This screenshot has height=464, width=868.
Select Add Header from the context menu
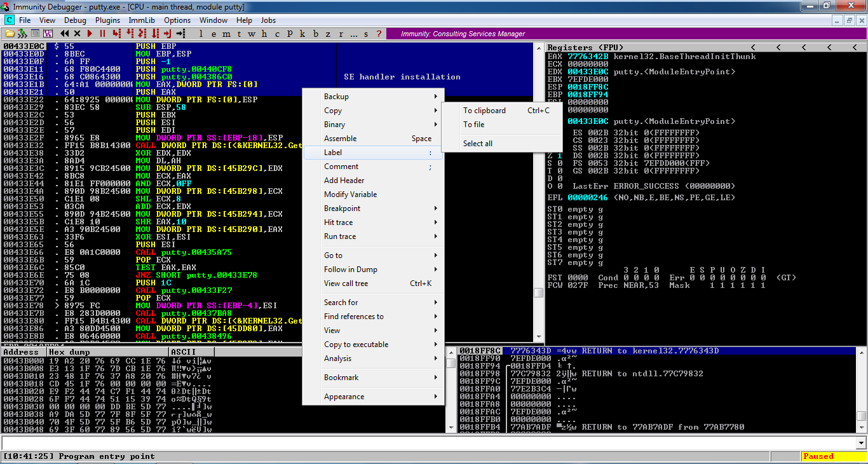tap(373, 181)
